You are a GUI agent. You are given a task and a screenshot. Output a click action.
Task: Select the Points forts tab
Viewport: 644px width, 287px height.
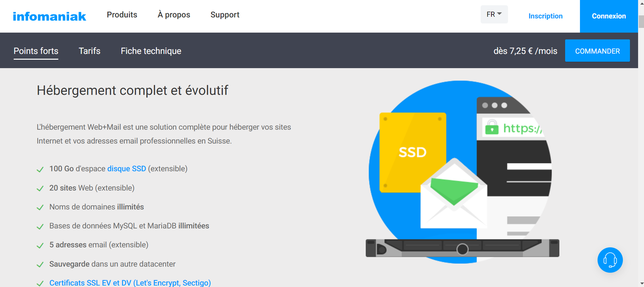36,51
